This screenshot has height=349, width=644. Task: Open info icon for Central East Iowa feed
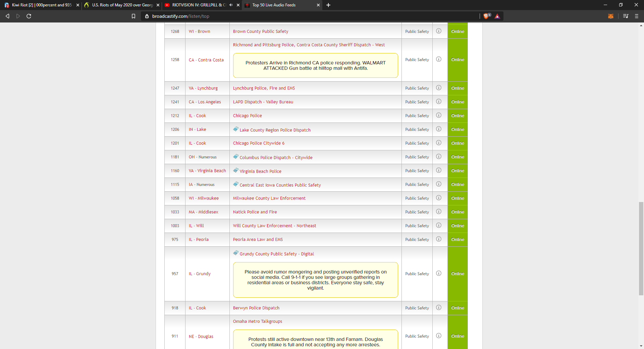[x=439, y=184]
